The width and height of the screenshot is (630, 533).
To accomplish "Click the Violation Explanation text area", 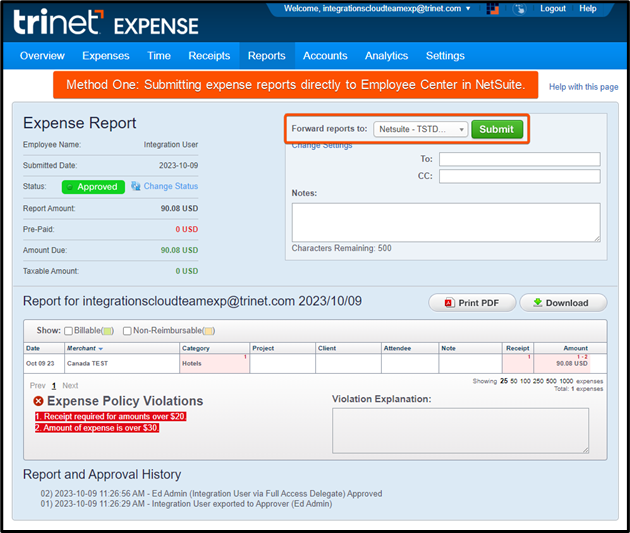I will click(x=460, y=431).
